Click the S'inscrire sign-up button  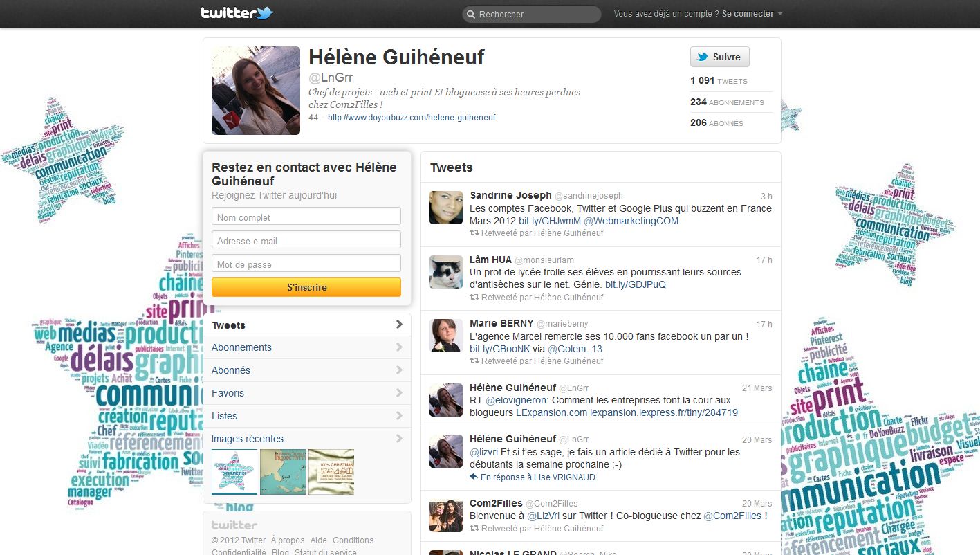pos(306,287)
